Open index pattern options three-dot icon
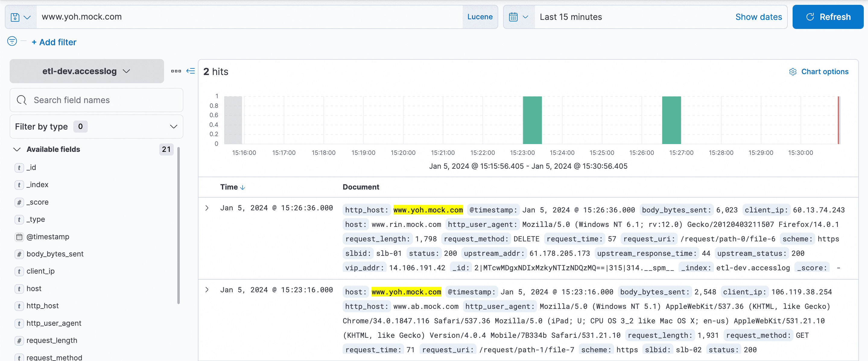 176,71
